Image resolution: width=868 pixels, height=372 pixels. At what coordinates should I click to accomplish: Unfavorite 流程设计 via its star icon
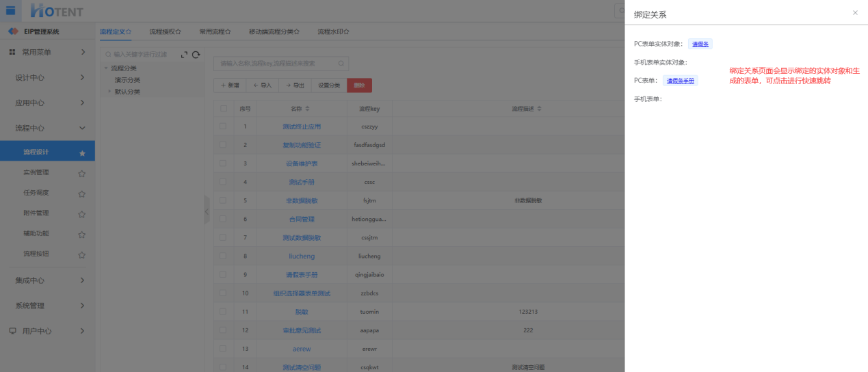click(82, 153)
